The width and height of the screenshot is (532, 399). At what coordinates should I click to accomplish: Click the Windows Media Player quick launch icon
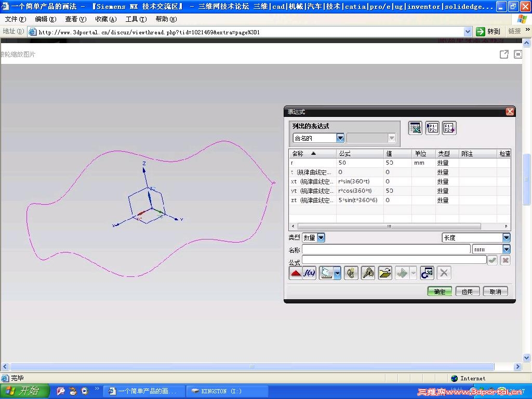pos(85,391)
